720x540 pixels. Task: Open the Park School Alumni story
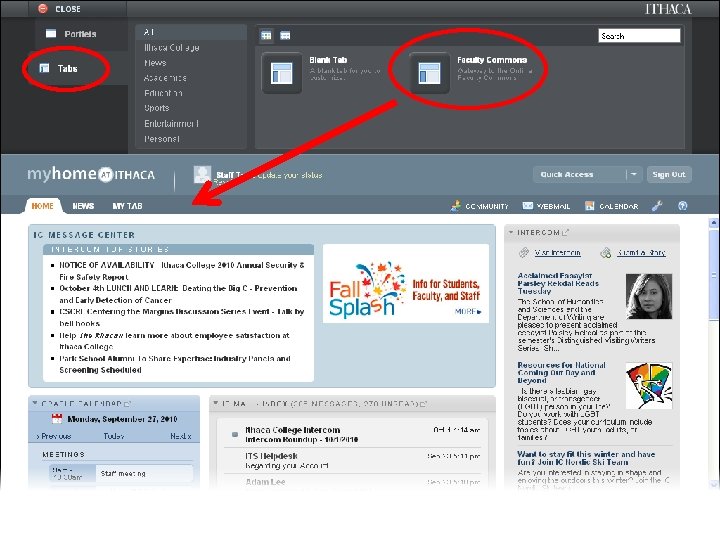[x=174, y=364]
